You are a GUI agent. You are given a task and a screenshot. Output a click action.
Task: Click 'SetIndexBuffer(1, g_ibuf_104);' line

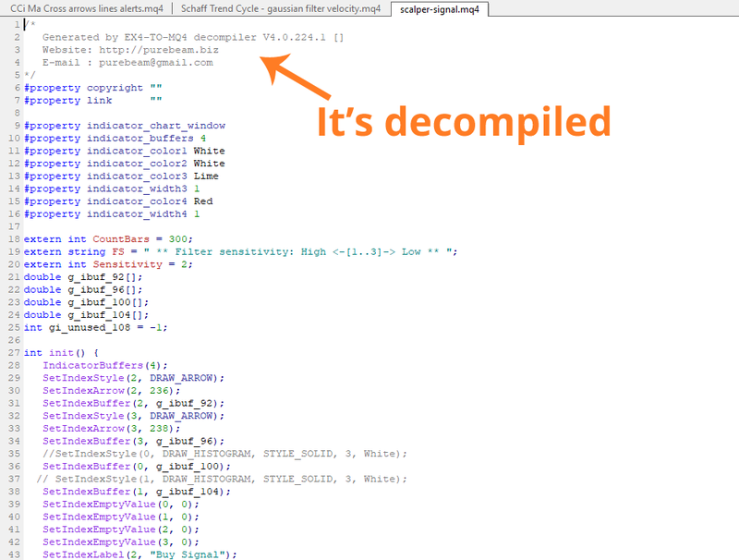tap(137, 492)
